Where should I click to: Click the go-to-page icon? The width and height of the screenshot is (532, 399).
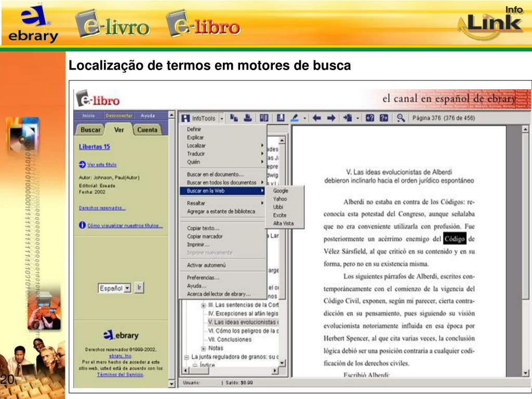pyautogui.click(x=348, y=118)
